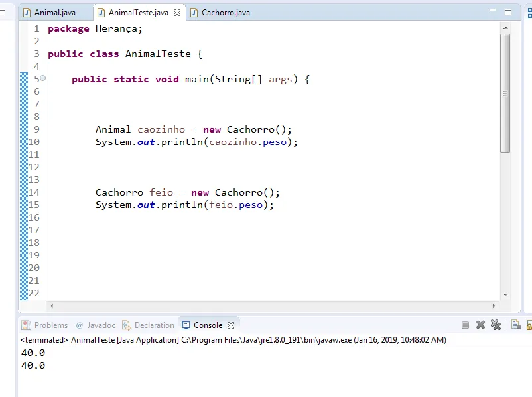Image resolution: width=532 pixels, height=397 pixels.
Task: Click the editor scrollbar up arrow
Action: [x=505, y=28]
